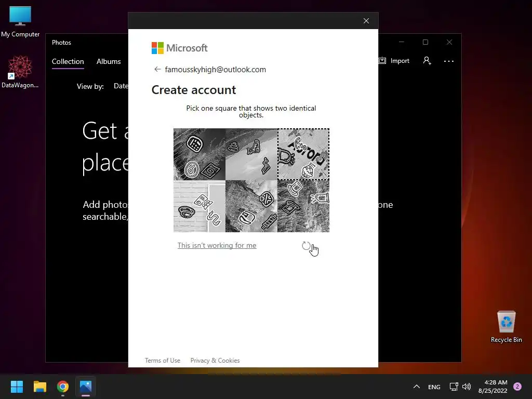532x399 pixels.
Task: Open the three-dot more menu in Photos
Action: point(448,61)
